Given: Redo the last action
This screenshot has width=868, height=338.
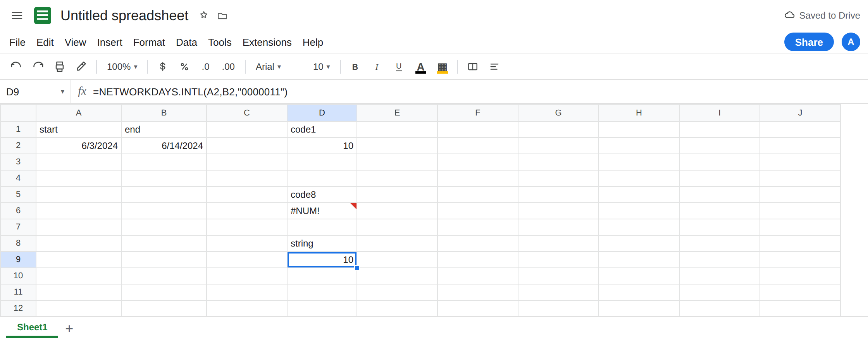Looking at the screenshot, I should tap(38, 67).
